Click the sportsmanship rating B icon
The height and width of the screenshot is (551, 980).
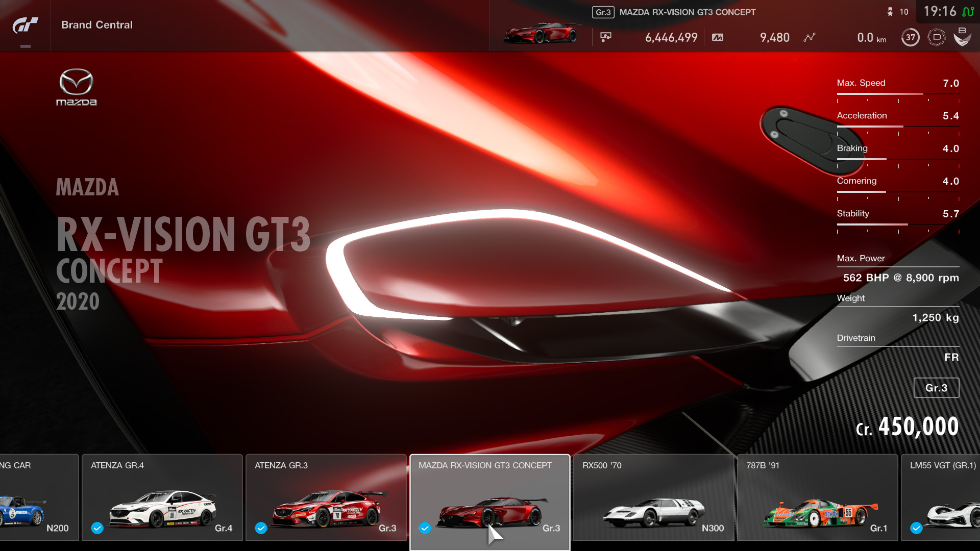coord(962,37)
